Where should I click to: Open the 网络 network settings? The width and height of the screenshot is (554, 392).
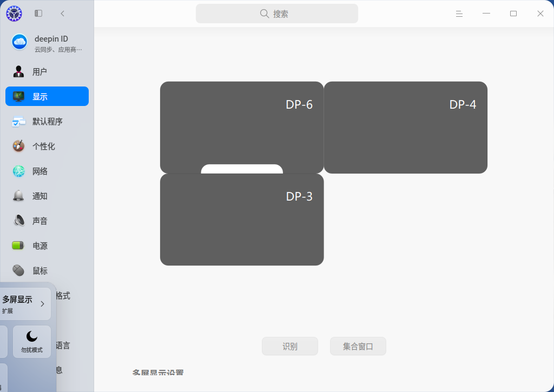47,171
